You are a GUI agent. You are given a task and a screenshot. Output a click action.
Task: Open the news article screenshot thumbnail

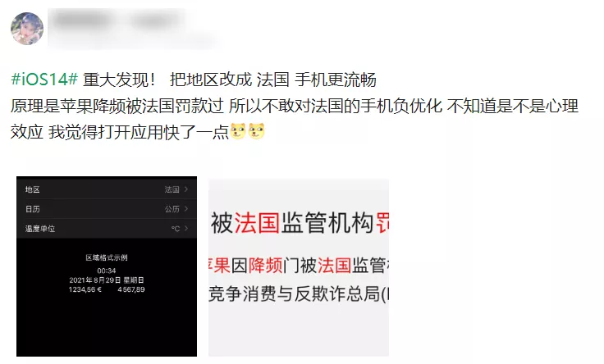pyautogui.click(x=299, y=267)
